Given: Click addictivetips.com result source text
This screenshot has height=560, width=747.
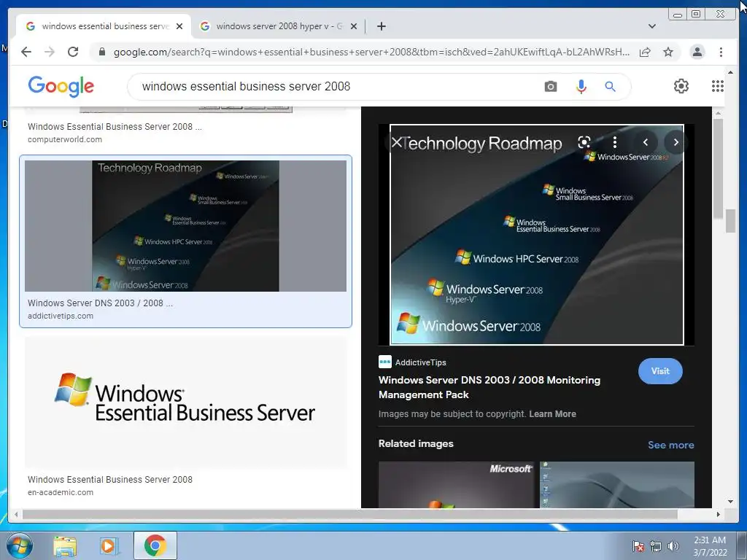Looking at the screenshot, I should click(61, 316).
